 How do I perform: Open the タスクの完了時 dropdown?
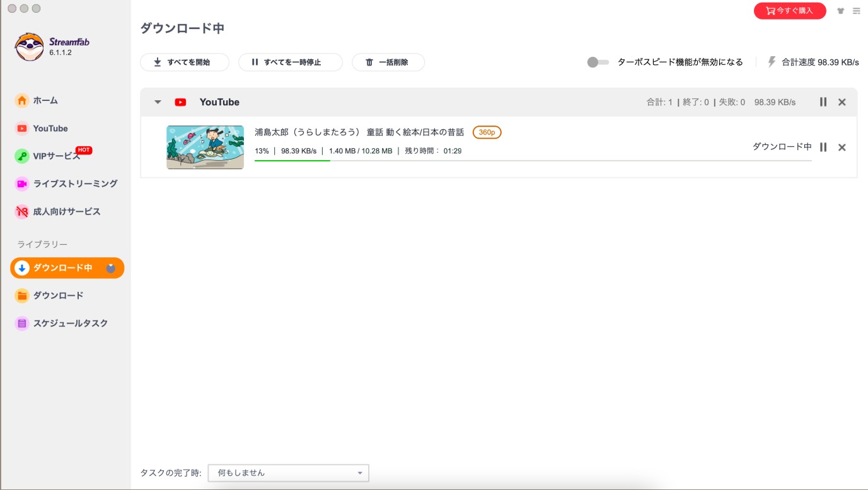pos(288,473)
